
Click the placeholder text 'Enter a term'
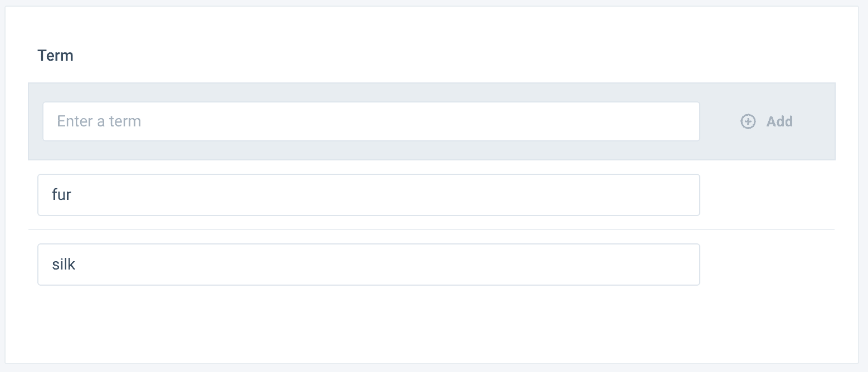99,121
